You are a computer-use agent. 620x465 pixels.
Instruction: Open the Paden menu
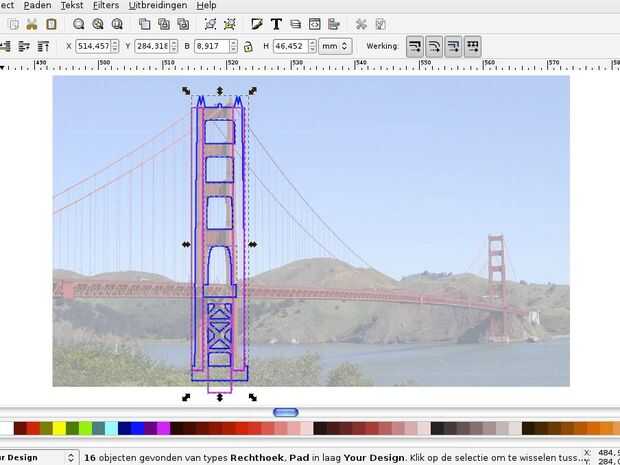coord(38,6)
